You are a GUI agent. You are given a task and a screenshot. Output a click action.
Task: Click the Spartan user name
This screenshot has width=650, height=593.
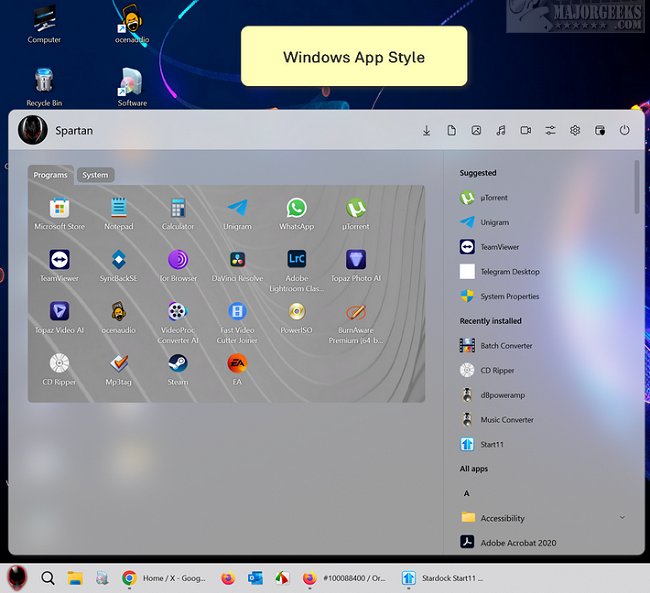click(x=74, y=131)
